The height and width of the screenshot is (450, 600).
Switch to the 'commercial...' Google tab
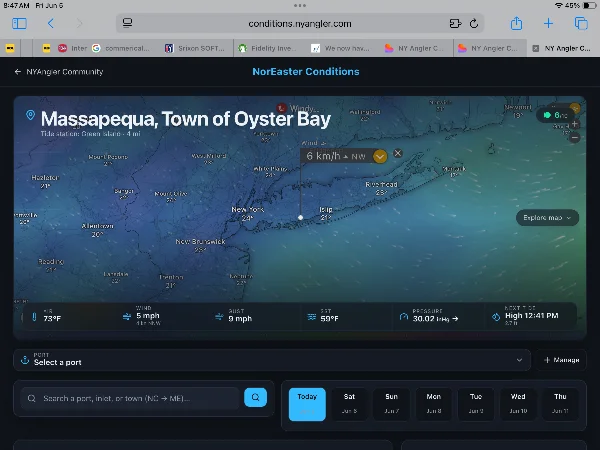(121, 48)
